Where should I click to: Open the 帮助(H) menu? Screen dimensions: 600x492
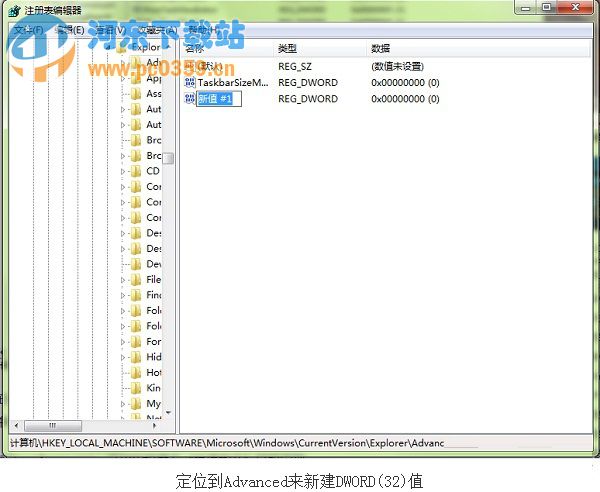click(204, 30)
